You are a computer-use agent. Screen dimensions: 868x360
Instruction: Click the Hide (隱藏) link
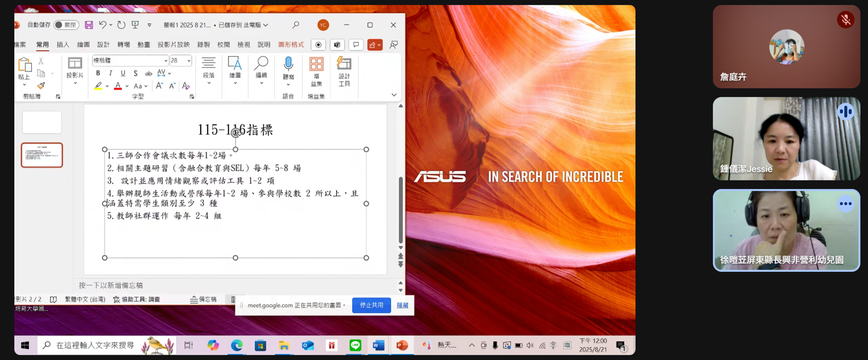pyautogui.click(x=402, y=305)
